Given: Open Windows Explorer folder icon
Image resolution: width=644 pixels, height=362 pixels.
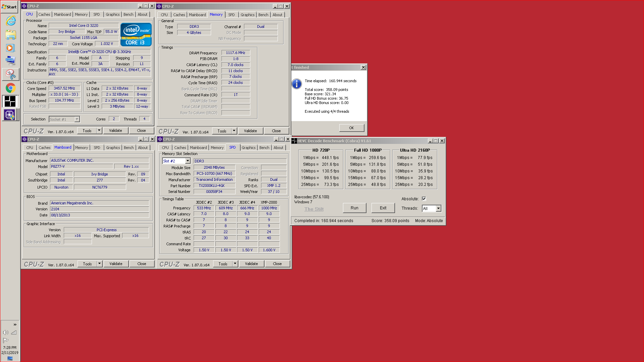Looking at the screenshot, I should pos(11,35).
